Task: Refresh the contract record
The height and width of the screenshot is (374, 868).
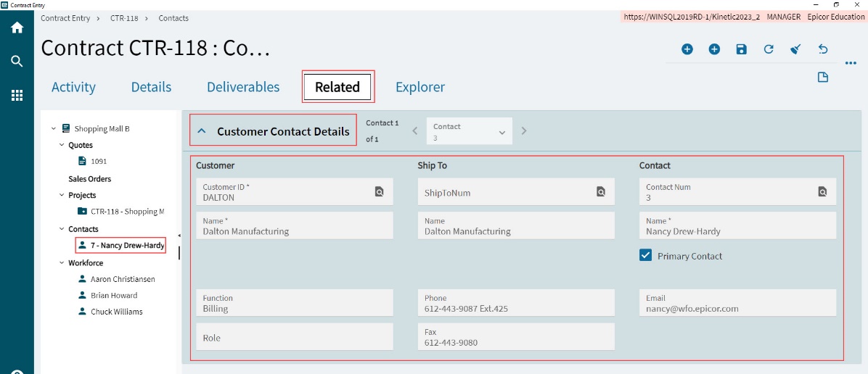Action: [x=769, y=49]
